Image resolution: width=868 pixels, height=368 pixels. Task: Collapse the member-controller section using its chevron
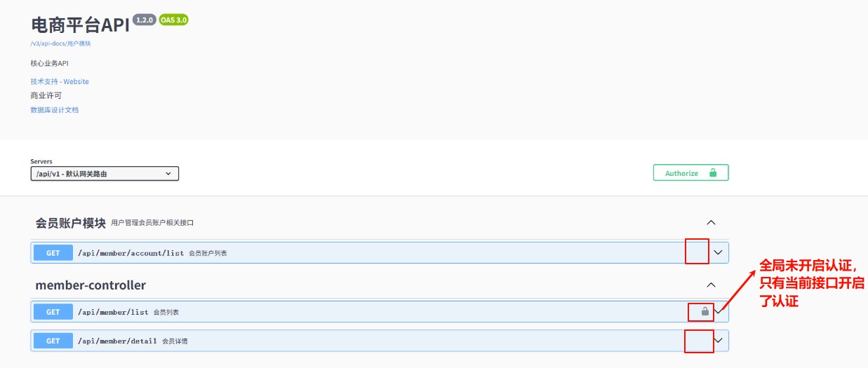711,285
